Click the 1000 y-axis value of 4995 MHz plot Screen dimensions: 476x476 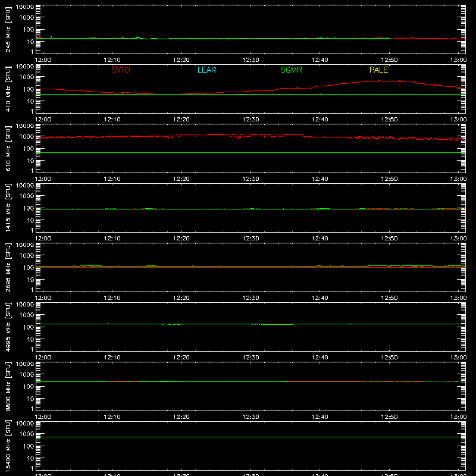pos(27,315)
